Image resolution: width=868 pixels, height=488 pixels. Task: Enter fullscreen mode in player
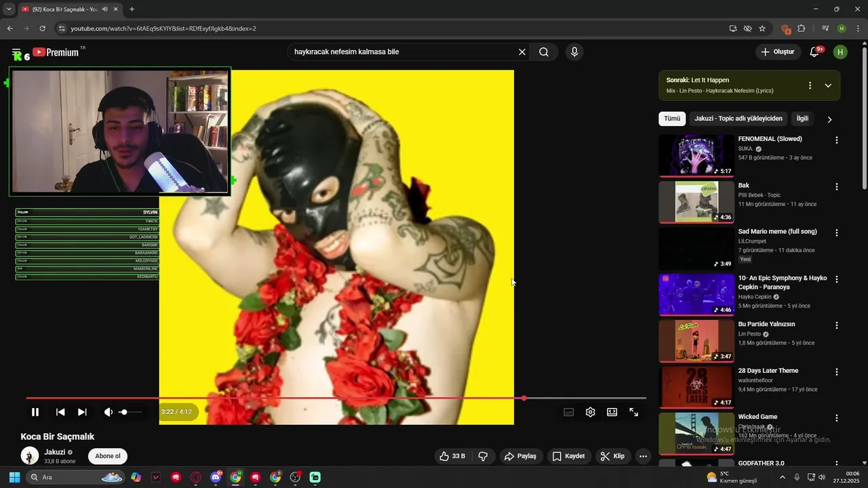634,412
